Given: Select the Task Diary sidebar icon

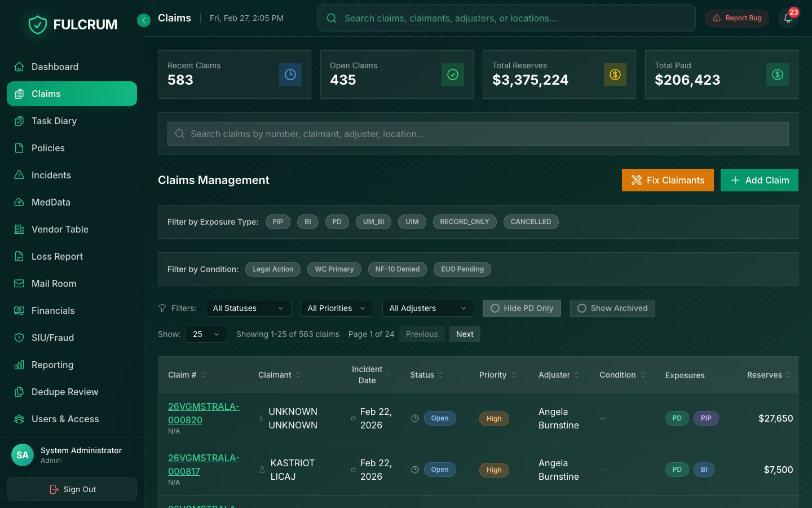Looking at the screenshot, I should point(19,121).
